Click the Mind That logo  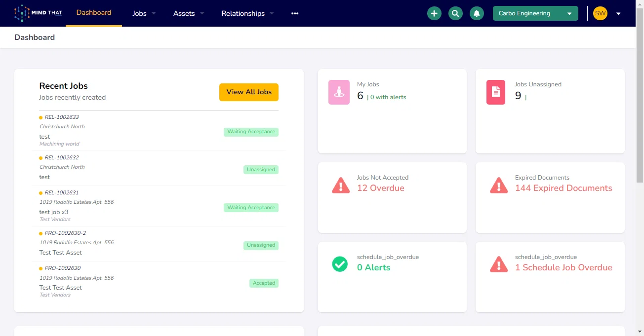tap(38, 13)
